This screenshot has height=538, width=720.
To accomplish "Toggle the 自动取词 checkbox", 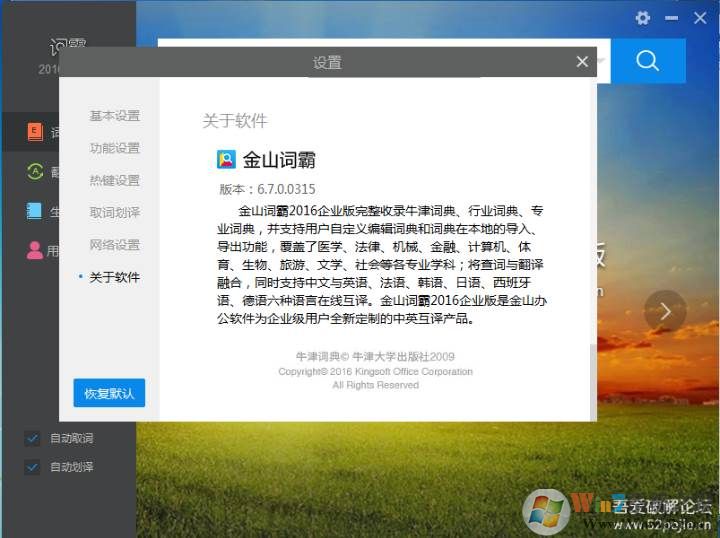I will coord(32,438).
